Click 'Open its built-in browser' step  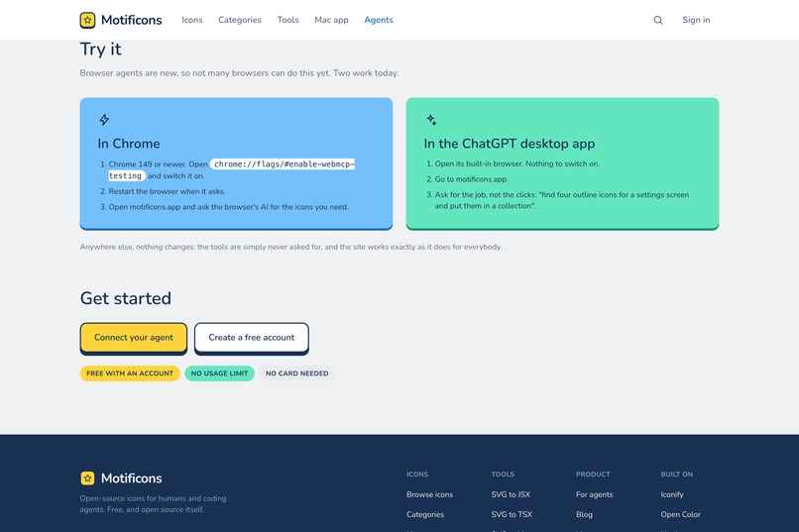click(517, 163)
